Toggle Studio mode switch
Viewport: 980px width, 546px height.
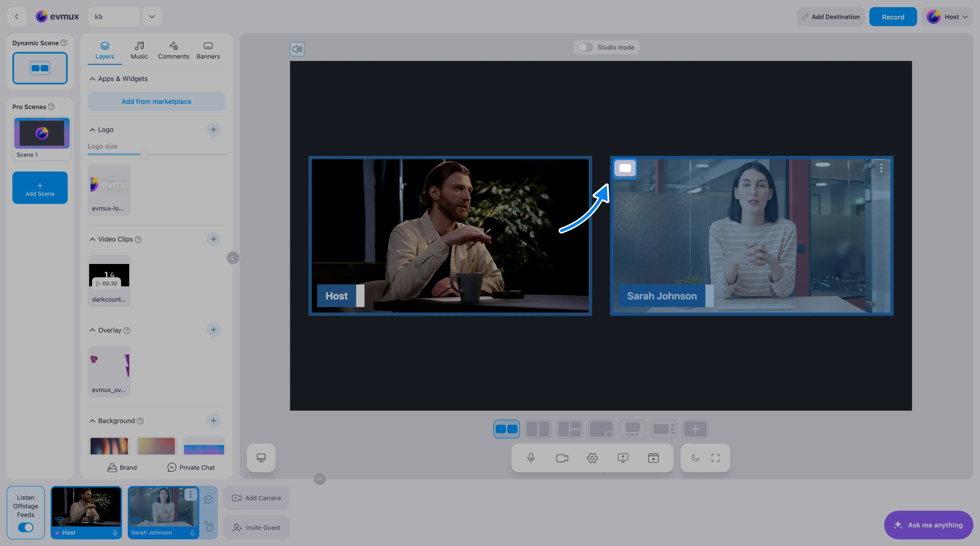585,47
